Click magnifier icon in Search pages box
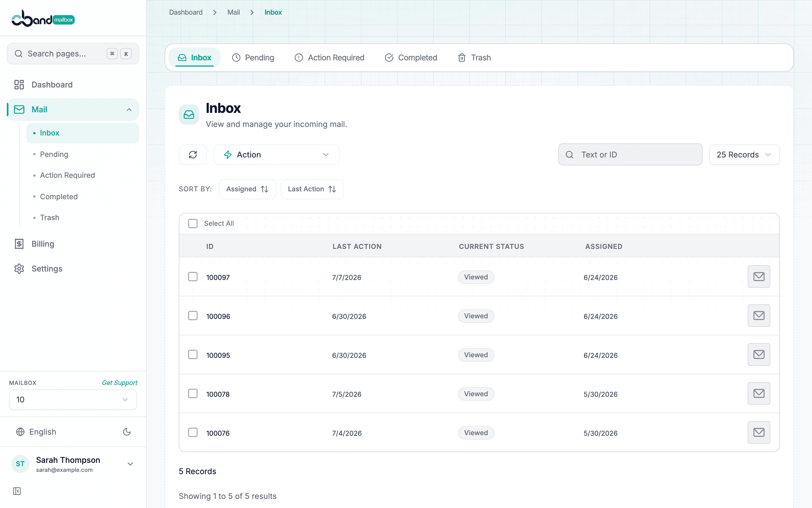Screen dimensions: 812x508 [19, 54]
